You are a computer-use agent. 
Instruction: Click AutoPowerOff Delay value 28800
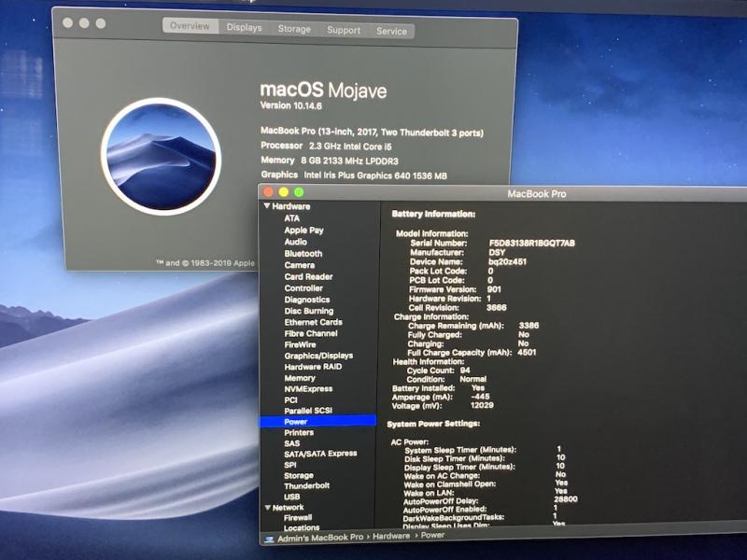pos(566,499)
